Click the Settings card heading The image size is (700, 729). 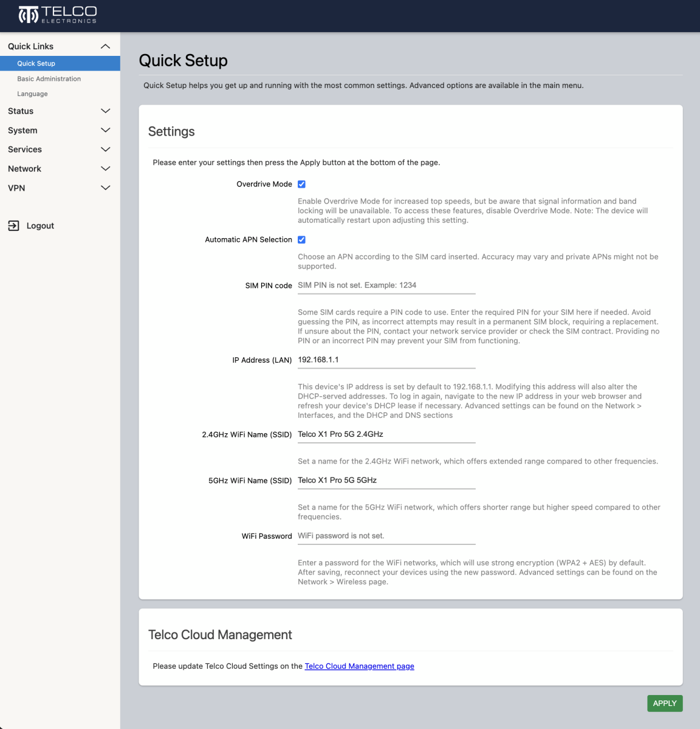pyautogui.click(x=171, y=132)
